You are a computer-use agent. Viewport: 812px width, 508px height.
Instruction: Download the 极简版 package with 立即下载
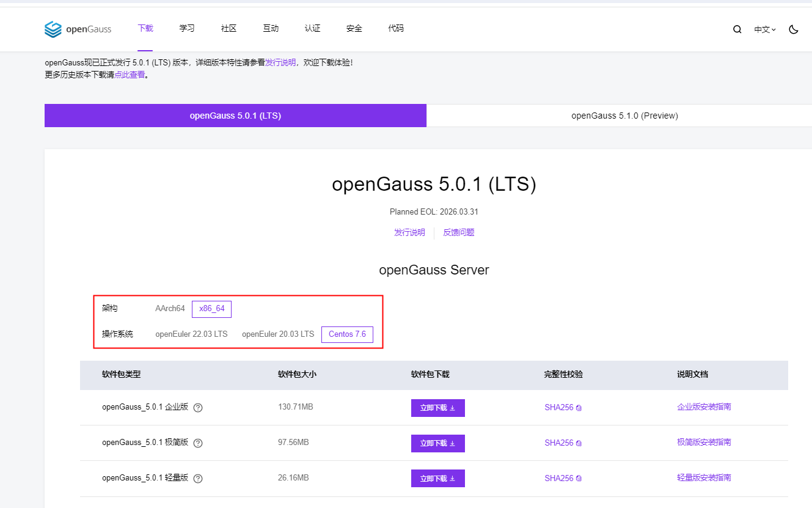point(437,443)
